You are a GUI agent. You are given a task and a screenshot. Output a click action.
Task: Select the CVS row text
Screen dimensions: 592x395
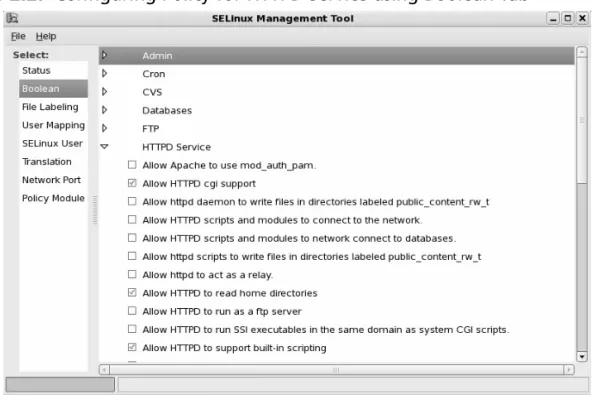(152, 92)
